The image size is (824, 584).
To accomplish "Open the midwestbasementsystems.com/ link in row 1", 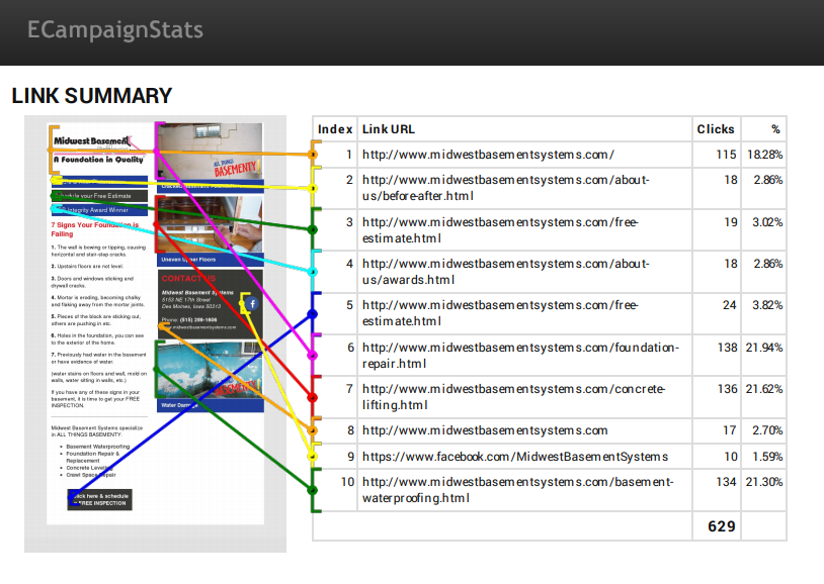I will (488, 155).
